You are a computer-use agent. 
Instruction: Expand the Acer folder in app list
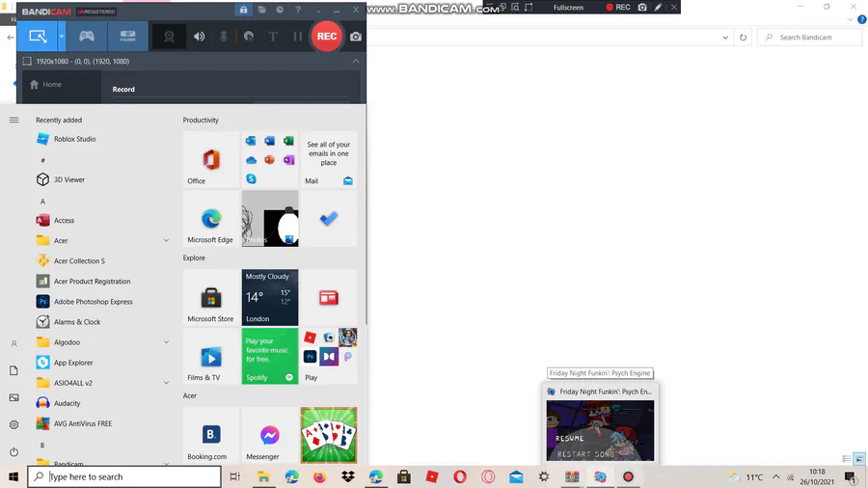pyautogui.click(x=102, y=241)
